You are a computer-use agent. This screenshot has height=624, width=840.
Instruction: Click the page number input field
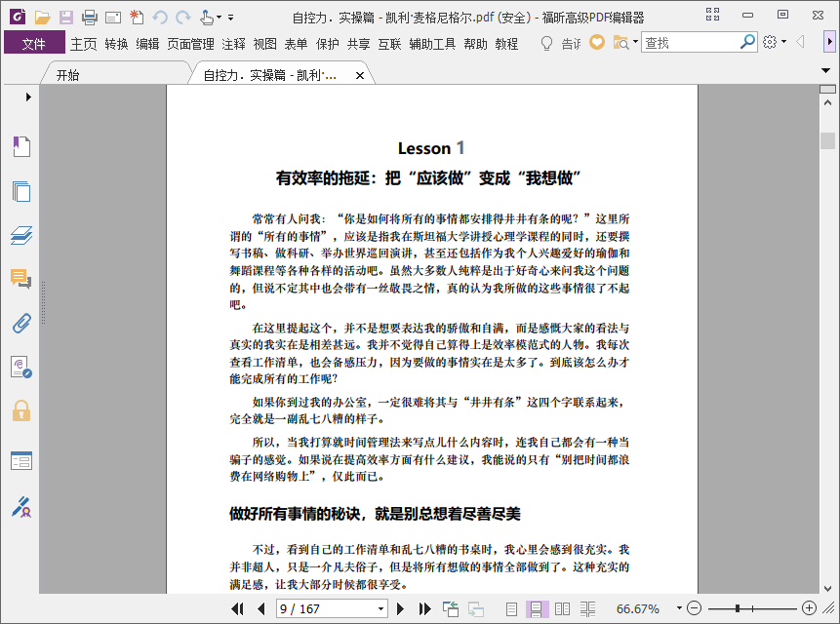pos(326,609)
